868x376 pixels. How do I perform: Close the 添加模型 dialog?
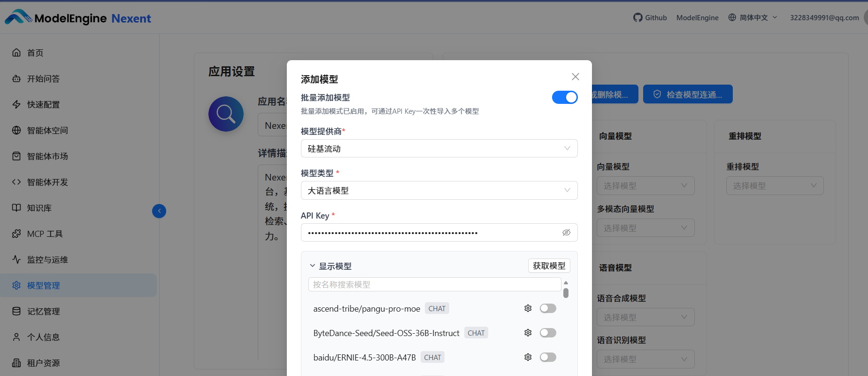[576, 77]
